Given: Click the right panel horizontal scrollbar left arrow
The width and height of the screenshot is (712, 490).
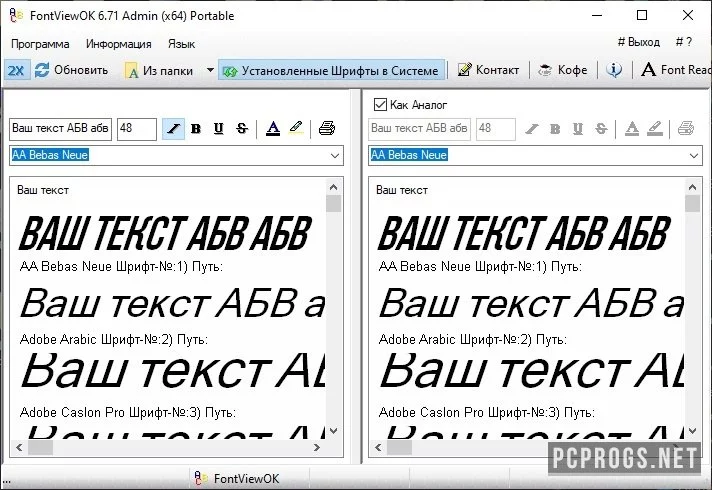Looking at the screenshot, I should pyautogui.click(x=378, y=447).
